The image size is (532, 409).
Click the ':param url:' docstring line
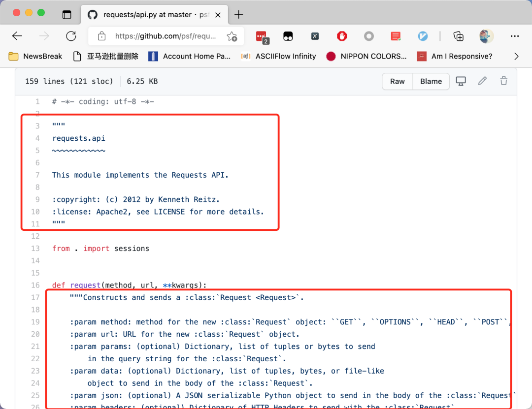click(x=185, y=334)
